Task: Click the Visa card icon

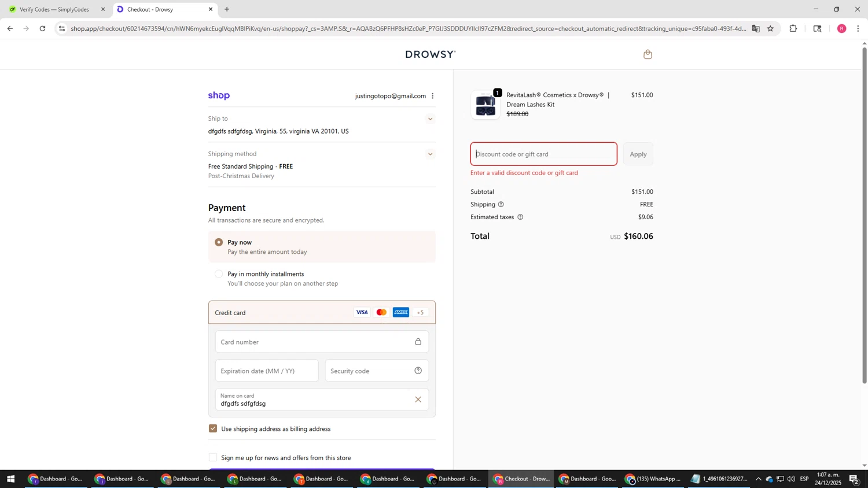Action: click(362, 313)
